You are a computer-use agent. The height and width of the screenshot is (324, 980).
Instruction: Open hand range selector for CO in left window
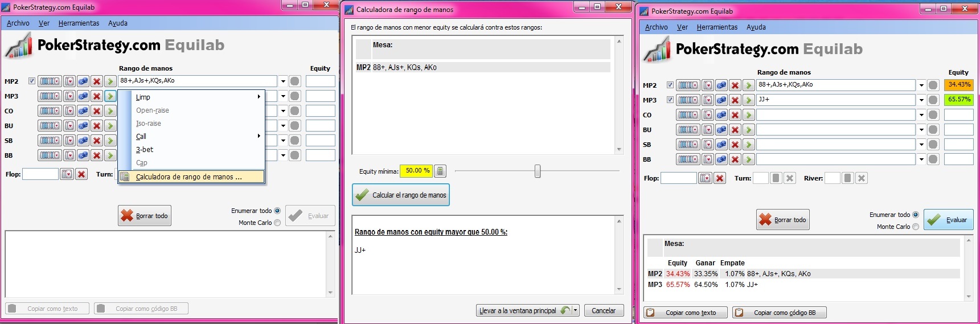tap(50, 111)
